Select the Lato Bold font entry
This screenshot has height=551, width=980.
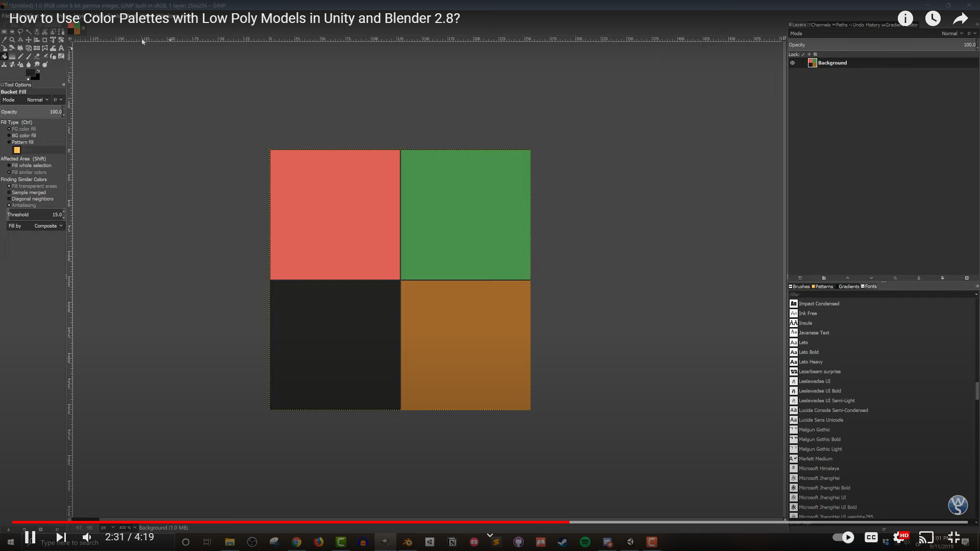point(808,353)
